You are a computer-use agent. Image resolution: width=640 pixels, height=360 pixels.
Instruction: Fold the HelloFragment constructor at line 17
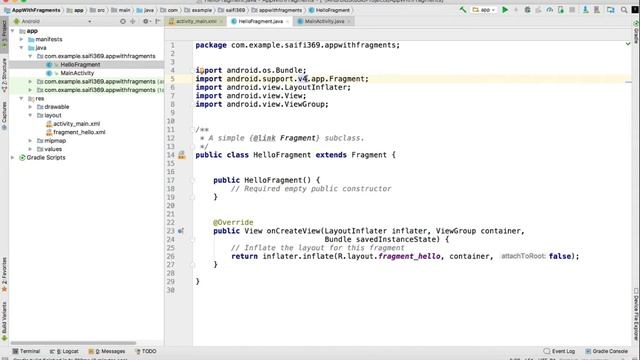tap(192, 180)
